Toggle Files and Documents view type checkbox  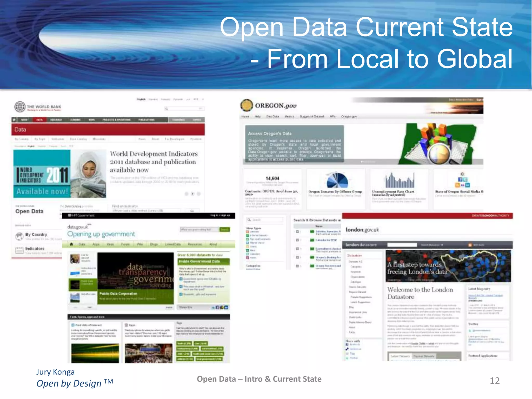point(248,239)
